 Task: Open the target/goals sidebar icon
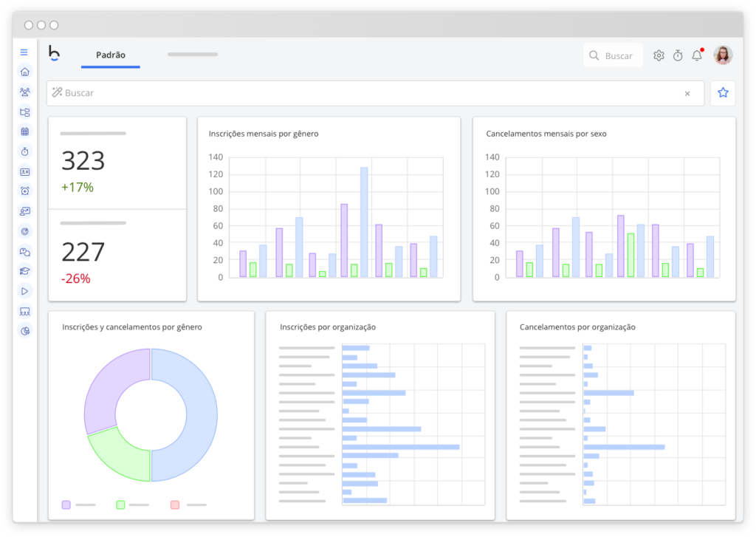pos(25,232)
